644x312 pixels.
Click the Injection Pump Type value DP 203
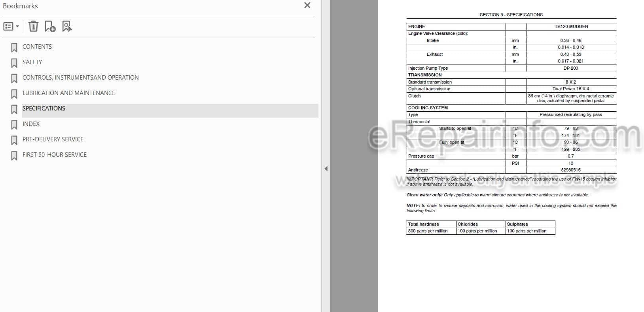coord(571,68)
